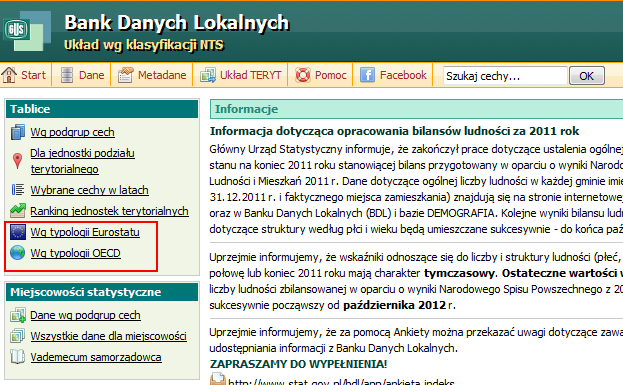
Task: Click the GUS logo in the header
Action: coord(27,31)
